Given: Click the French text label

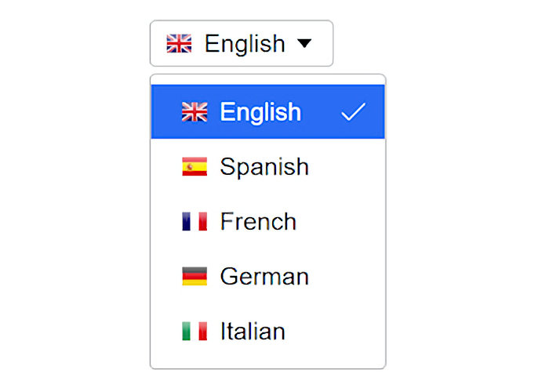Looking at the screenshot, I should pos(258,222).
